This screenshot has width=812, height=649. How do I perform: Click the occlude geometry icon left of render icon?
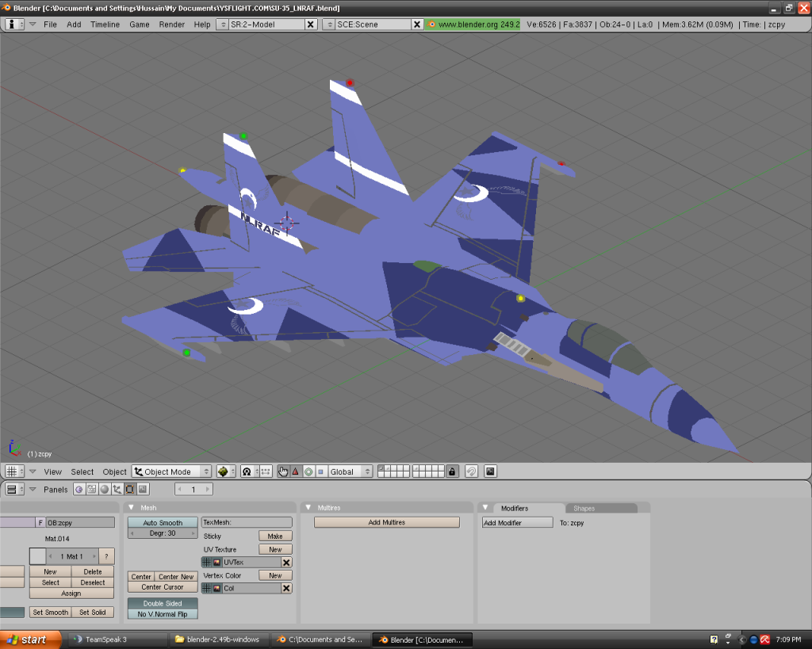tap(471, 471)
